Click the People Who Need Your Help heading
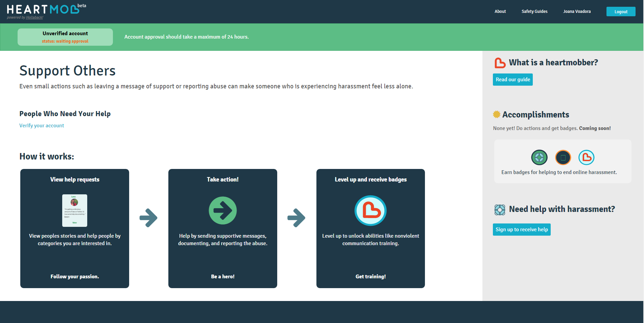Viewport: 644px width, 323px height. coord(65,114)
